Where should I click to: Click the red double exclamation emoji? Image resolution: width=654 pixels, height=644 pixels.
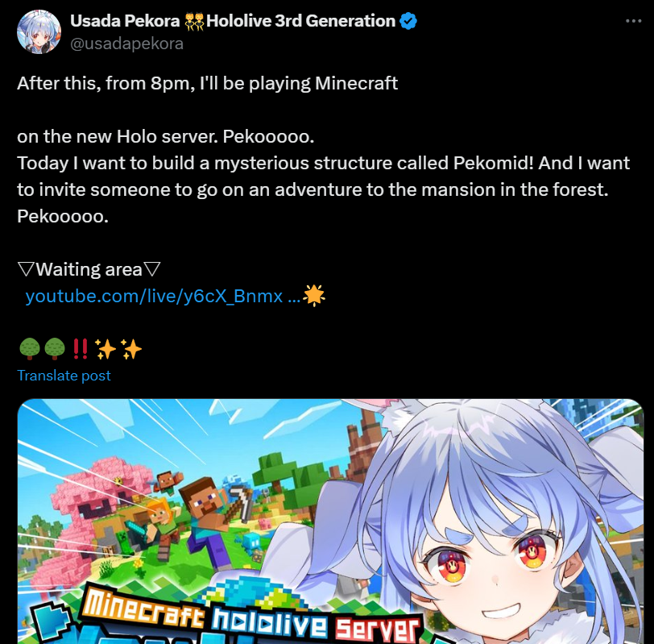pyautogui.click(x=80, y=349)
